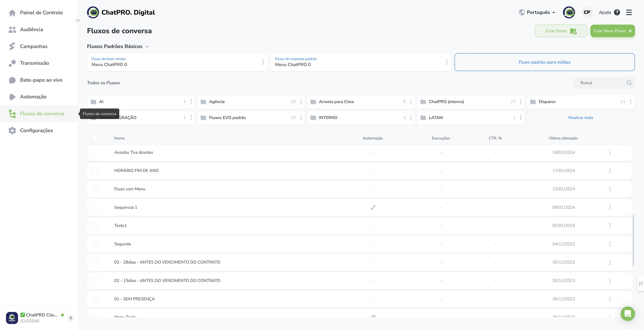
Task: Click the search magnifier icon
Action: click(x=629, y=83)
